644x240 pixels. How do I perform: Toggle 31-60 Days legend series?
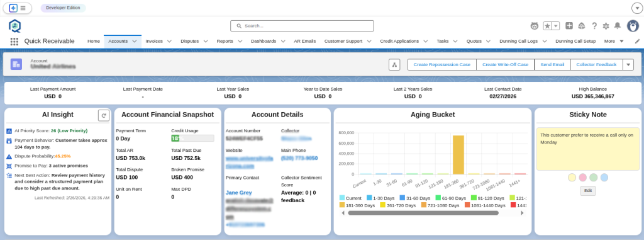click(x=414, y=198)
